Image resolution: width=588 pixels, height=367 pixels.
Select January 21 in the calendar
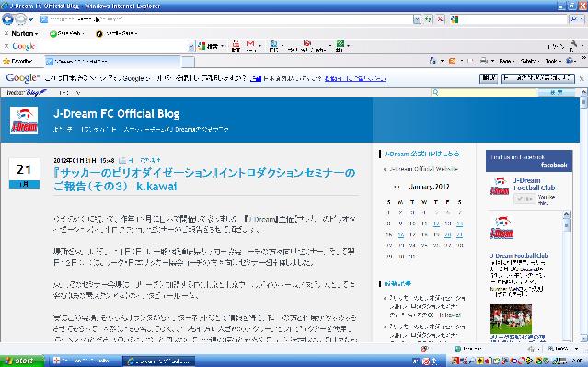(460, 235)
